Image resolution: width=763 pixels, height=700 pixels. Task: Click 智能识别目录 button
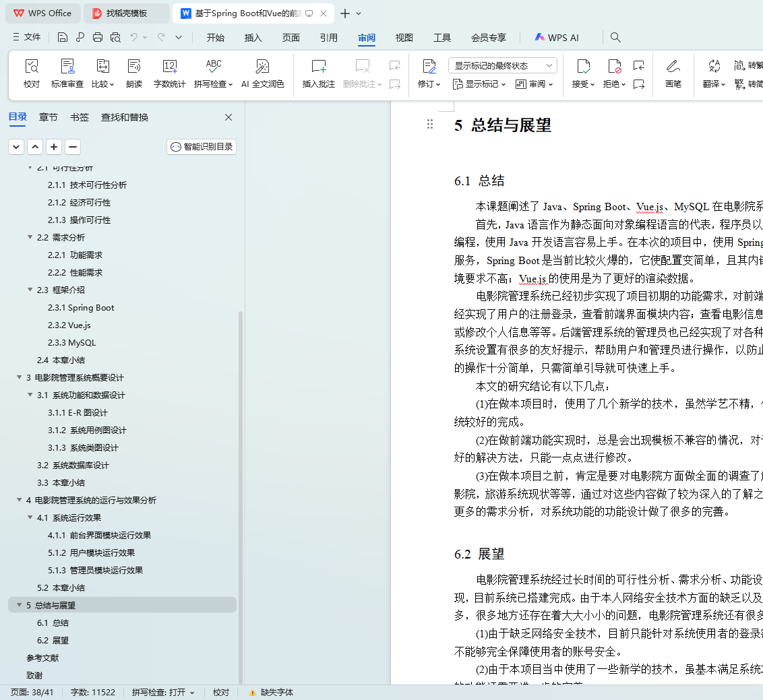(202, 147)
